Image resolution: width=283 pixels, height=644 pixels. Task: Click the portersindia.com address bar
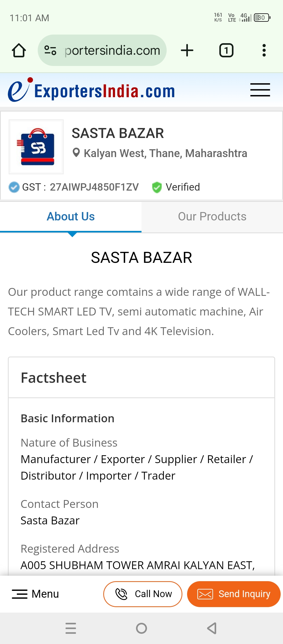point(112,50)
